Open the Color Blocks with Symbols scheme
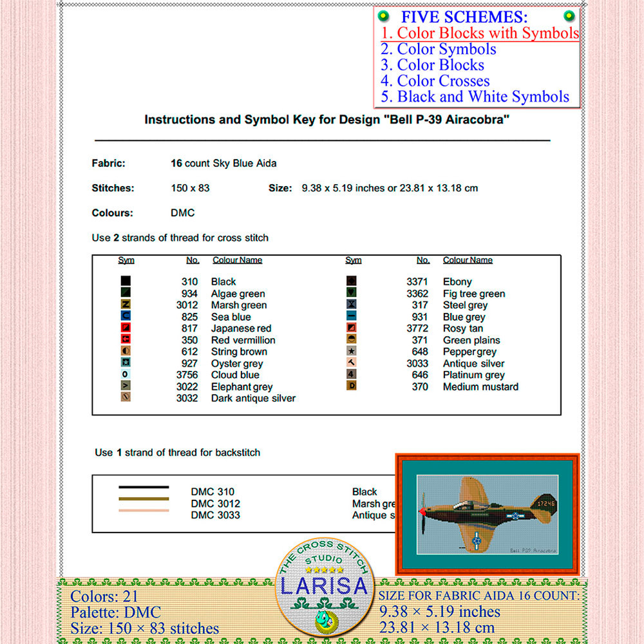The image size is (644, 644). pyautogui.click(x=479, y=33)
